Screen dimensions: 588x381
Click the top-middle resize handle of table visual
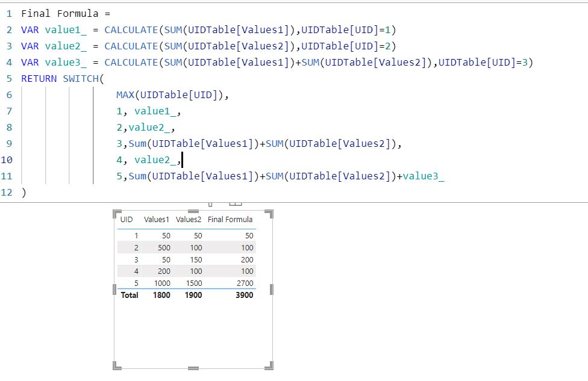pyautogui.click(x=193, y=212)
